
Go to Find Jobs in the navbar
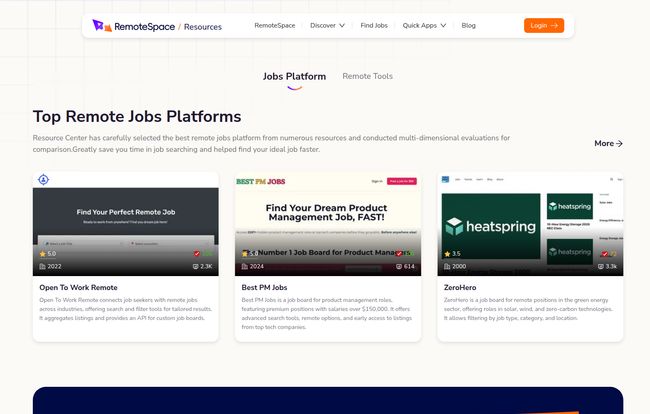(374, 25)
